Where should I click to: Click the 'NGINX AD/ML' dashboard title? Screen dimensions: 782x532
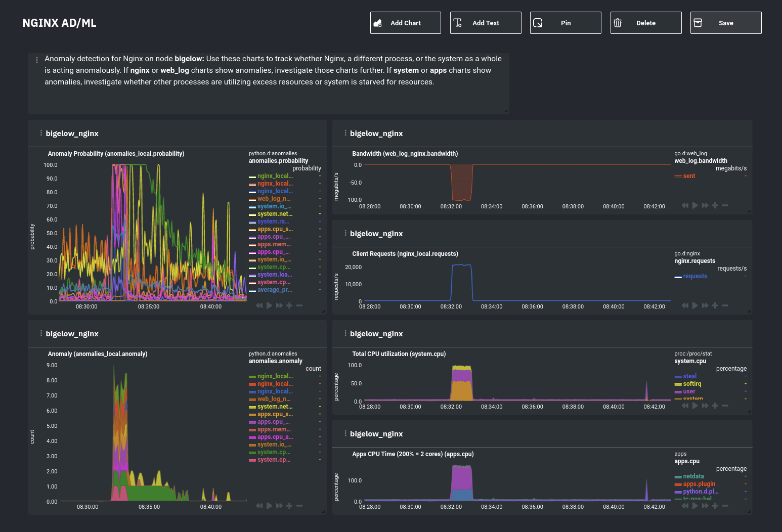(59, 23)
